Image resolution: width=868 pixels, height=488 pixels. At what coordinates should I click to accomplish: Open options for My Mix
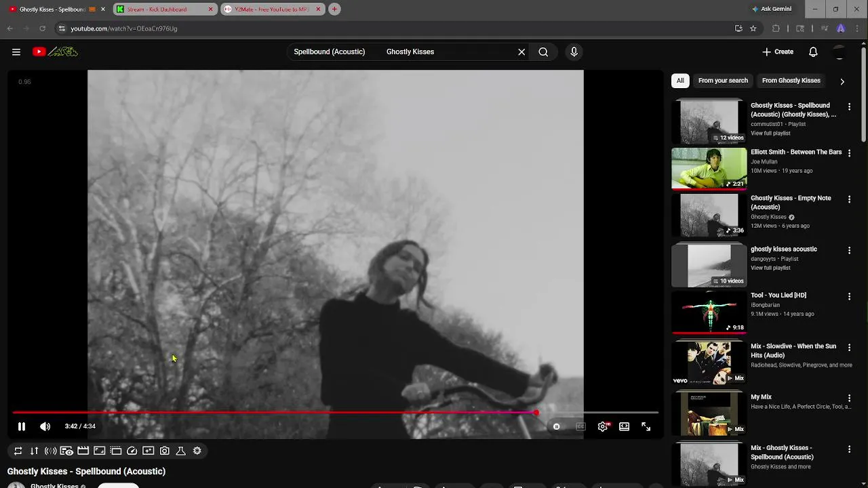click(x=849, y=398)
